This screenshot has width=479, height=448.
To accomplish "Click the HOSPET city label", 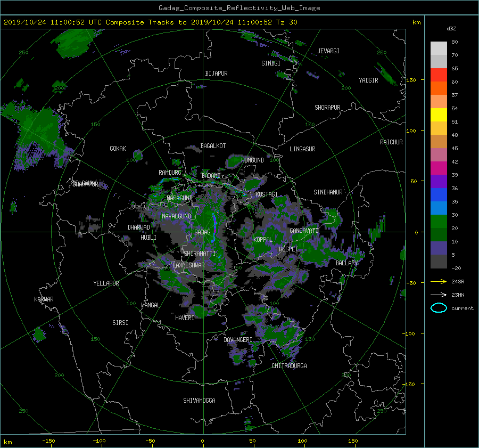I will tap(288, 249).
